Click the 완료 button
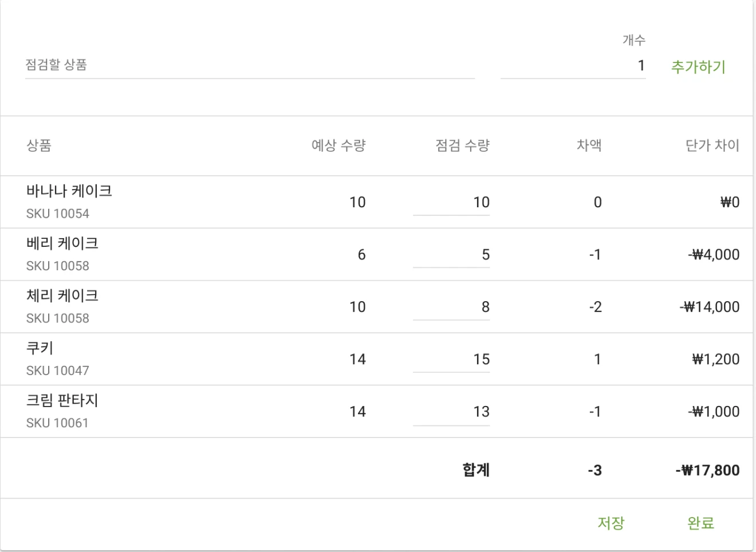Image resolution: width=756 pixels, height=552 pixels. tap(700, 523)
